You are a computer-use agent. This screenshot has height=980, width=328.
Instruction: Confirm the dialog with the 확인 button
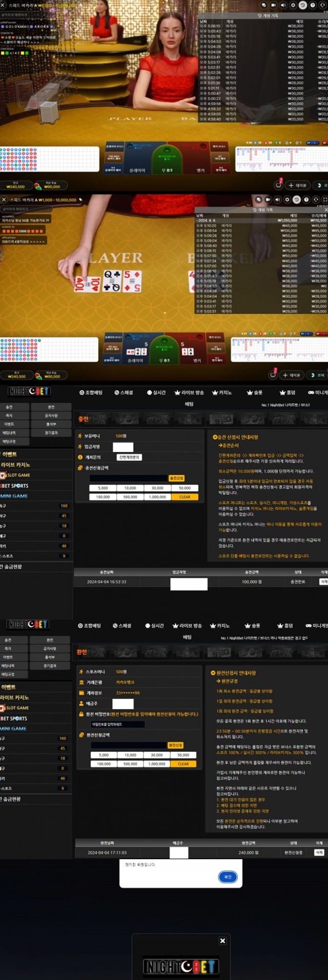pos(228,877)
